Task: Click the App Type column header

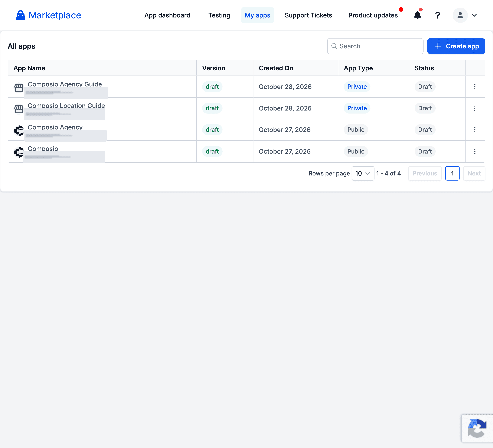Action: click(x=358, y=68)
